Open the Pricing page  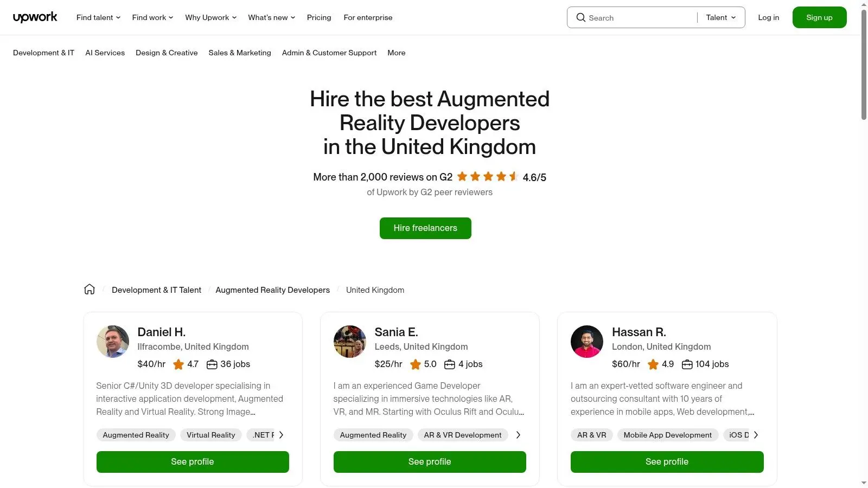(319, 17)
